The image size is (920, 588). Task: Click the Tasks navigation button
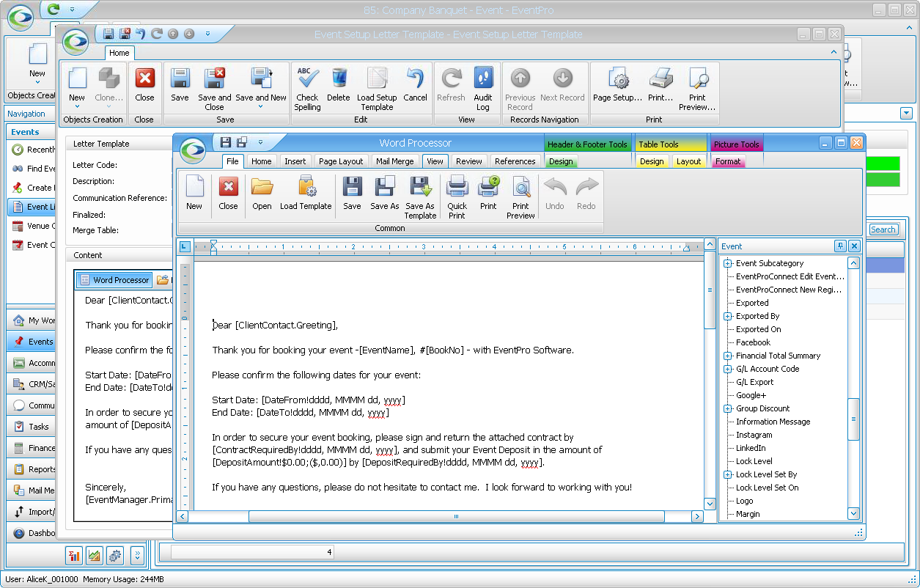[x=32, y=427]
